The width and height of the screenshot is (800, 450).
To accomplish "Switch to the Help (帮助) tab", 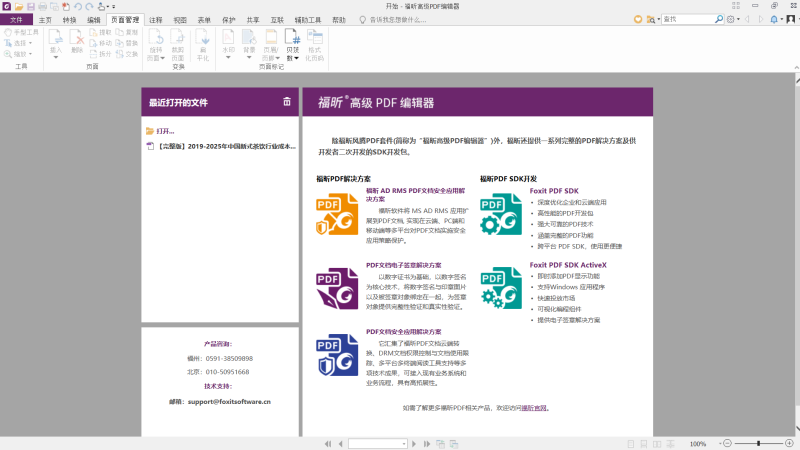I will click(x=339, y=20).
